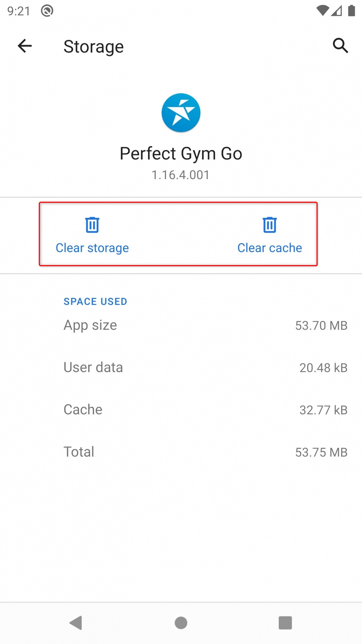The width and height of the screenshot is (362, 644).
Task: Tap the version number 1.16.4.001
Action: coord(180,175)
